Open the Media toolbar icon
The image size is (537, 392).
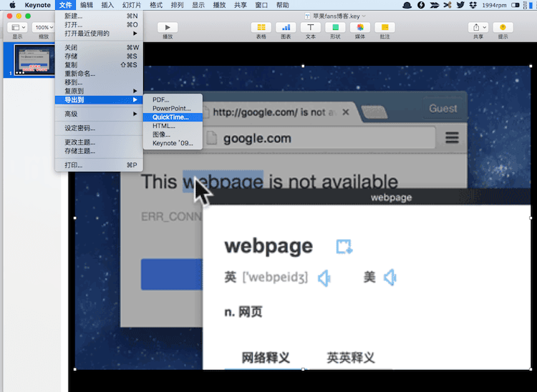click(x=360, y=27)
